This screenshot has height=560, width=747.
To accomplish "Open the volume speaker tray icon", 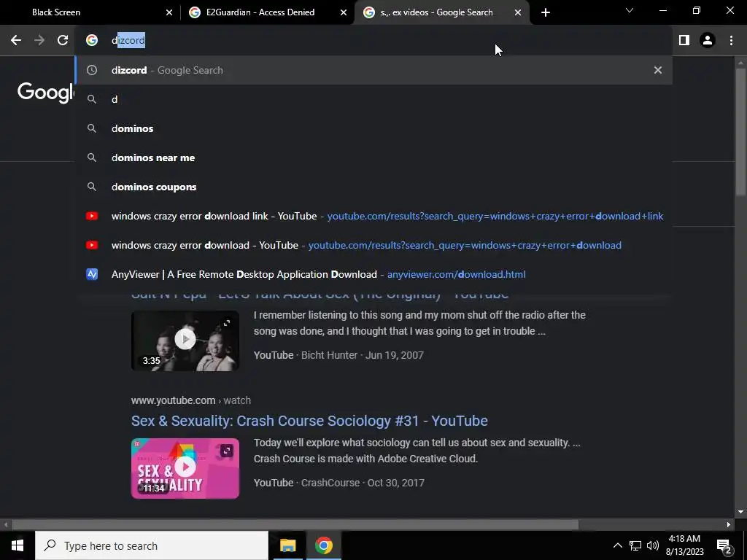I will [653, 545].
